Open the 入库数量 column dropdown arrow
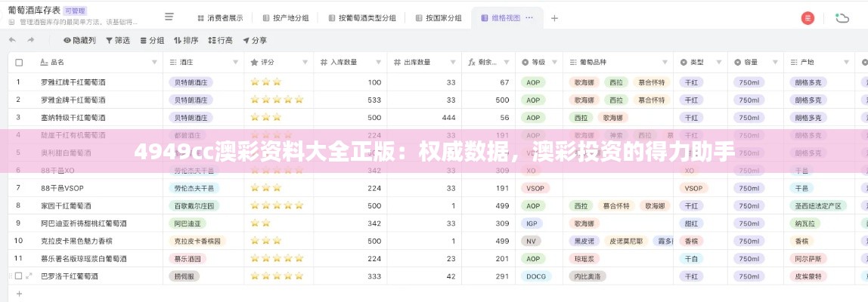This screenshot has height=302, width=868. tap(379, 63)
